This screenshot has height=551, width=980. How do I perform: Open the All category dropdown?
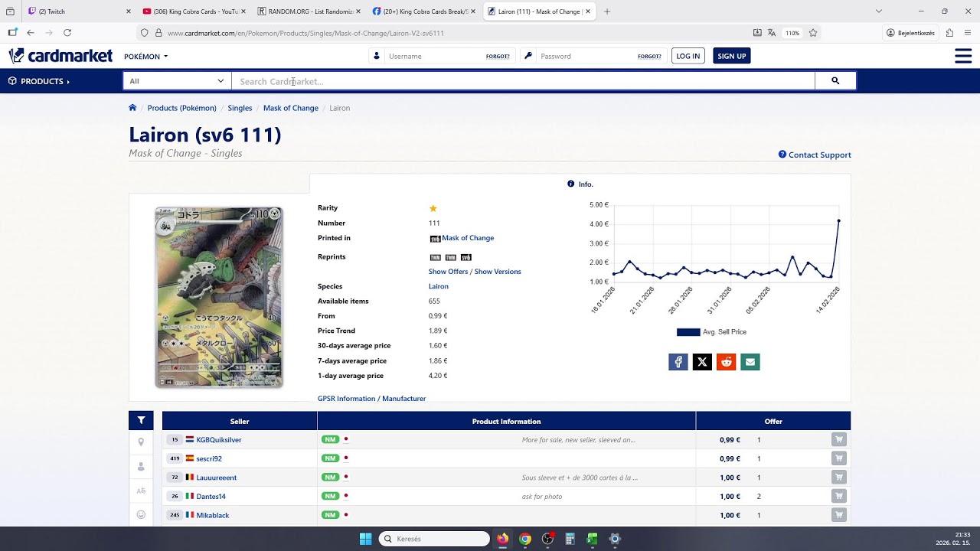click(x=177, y=81)
